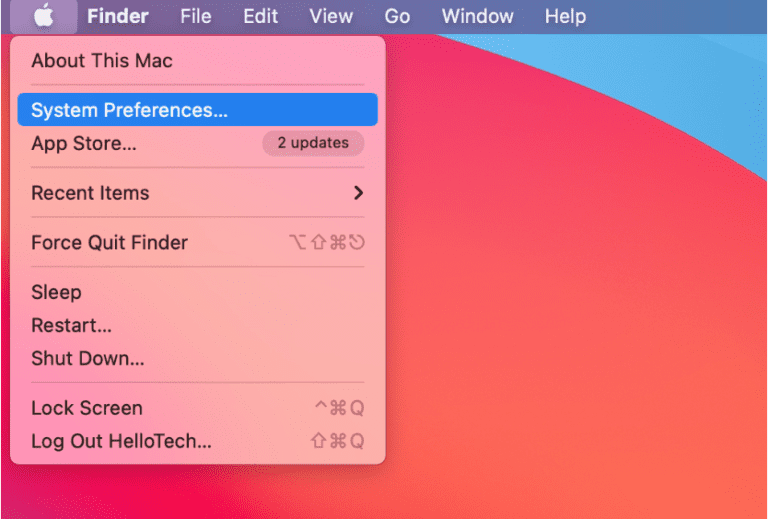Open the File menu
Viewport: 768px width, 519px height.
pos(195,17)
